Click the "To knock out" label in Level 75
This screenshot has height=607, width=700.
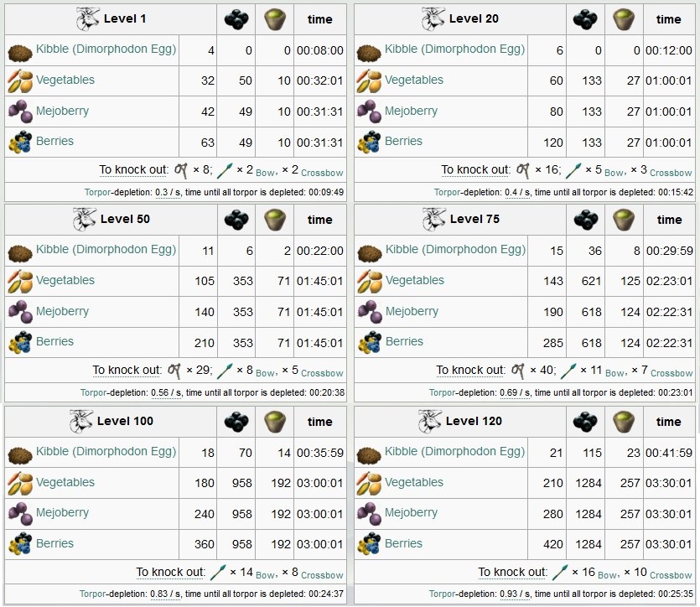[470, 370]
